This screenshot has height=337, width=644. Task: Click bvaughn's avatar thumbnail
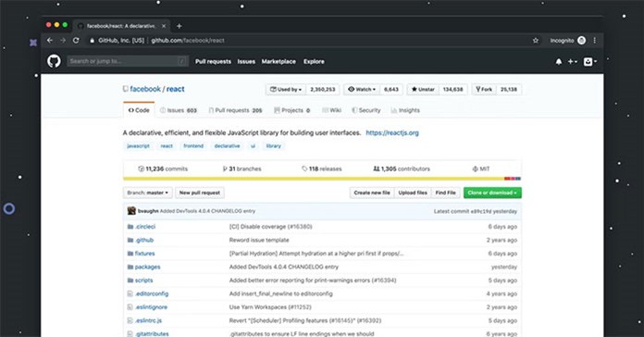tap(131, 211)
